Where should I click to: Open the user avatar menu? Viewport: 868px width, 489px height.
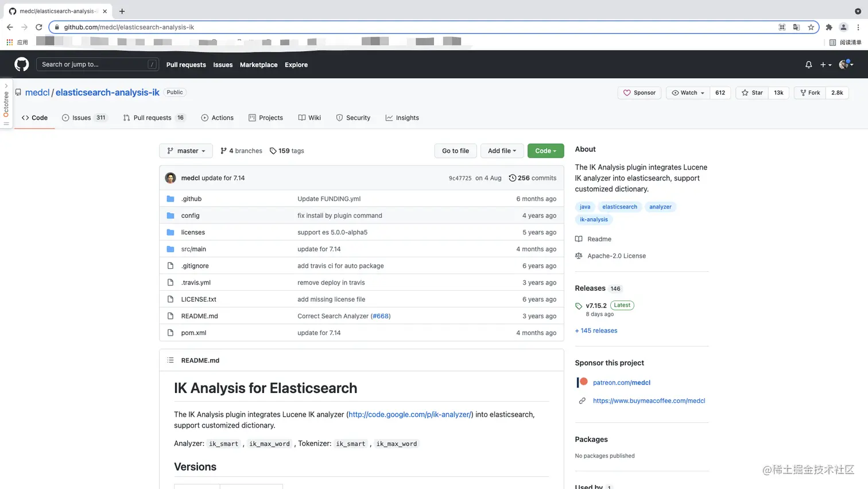click(x=846, y=64)
